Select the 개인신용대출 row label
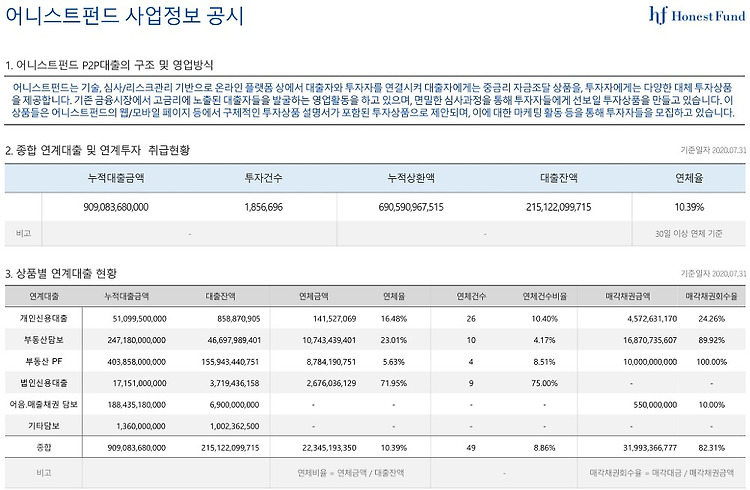The image size is (750, 490). [44, 318]
